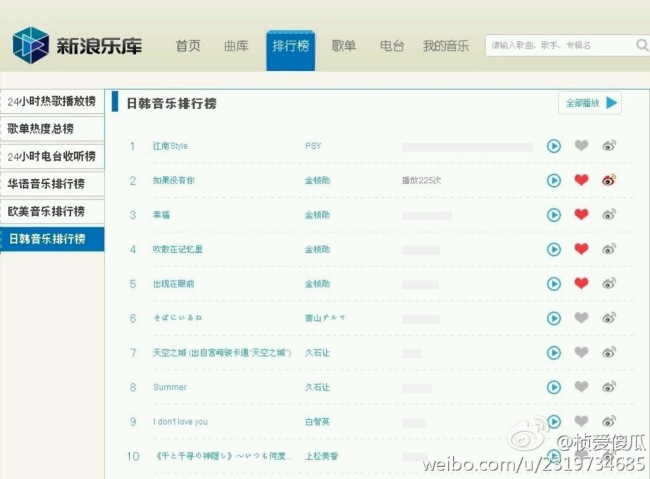Go to the 歌单 tab

coord(344,46)
